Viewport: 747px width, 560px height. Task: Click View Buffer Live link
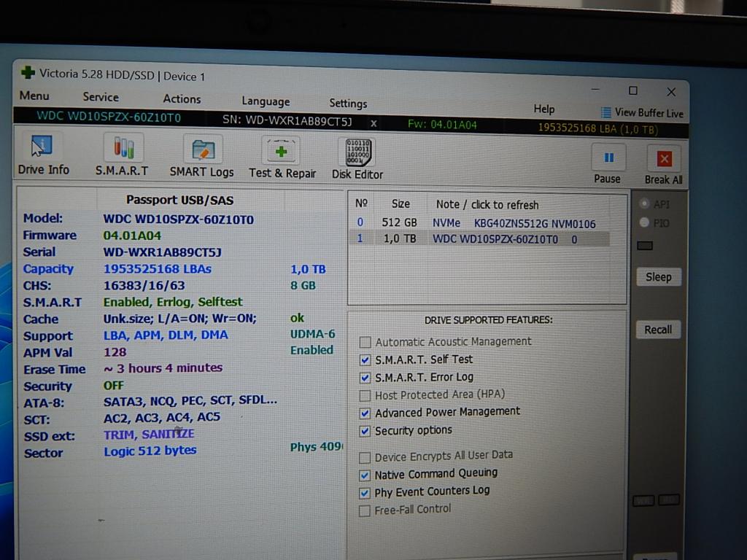tap(649, 113)
